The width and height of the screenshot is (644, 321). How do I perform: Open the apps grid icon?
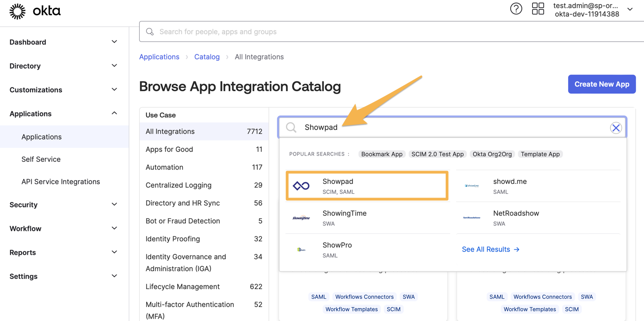pos(538,9)
